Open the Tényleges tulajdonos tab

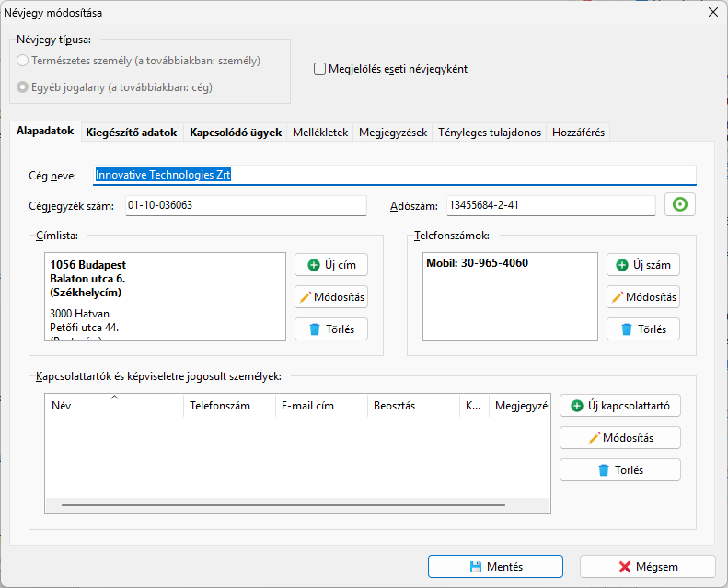coord(490,133)
